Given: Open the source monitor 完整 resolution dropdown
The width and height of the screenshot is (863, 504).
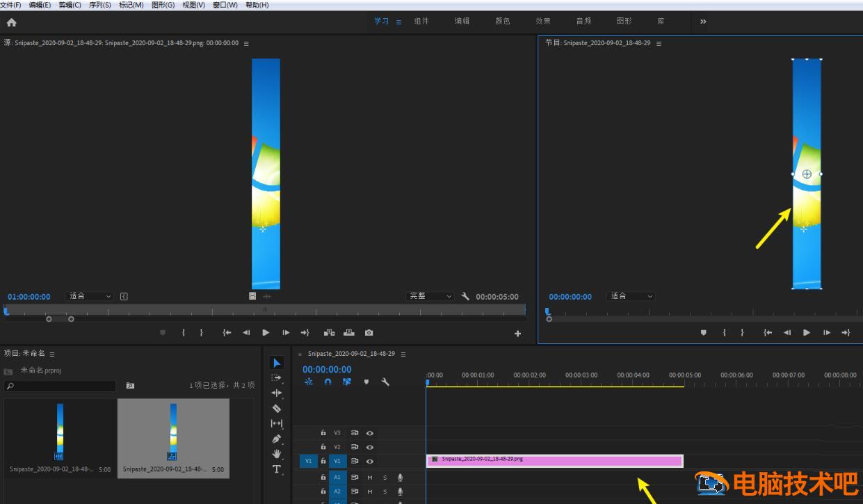Looking at the screenshot, I should (430, 296).
